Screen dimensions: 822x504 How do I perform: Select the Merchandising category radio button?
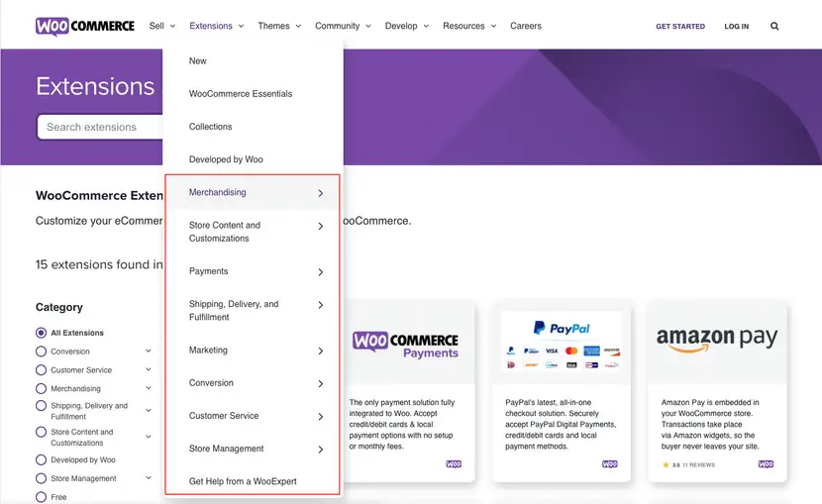click(x=41, y=389)
